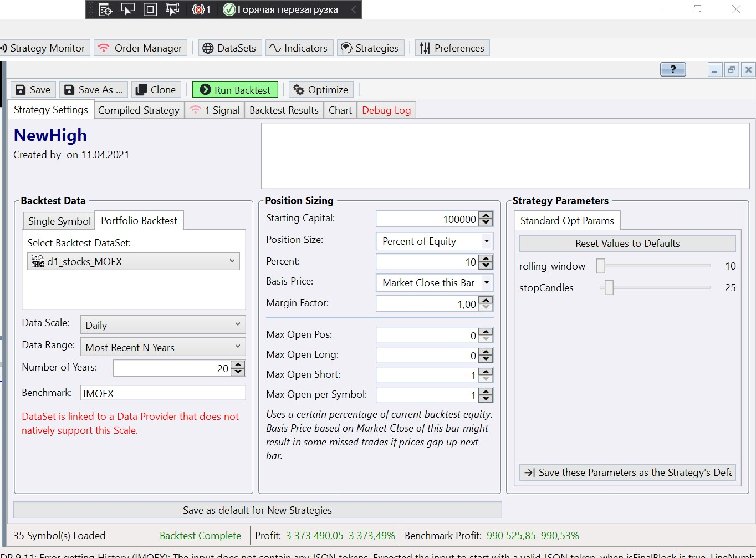The height and width of the screenshot is (558, 756).
Task: Click Reset Values to Defaults button
Action: coord(627,244)
